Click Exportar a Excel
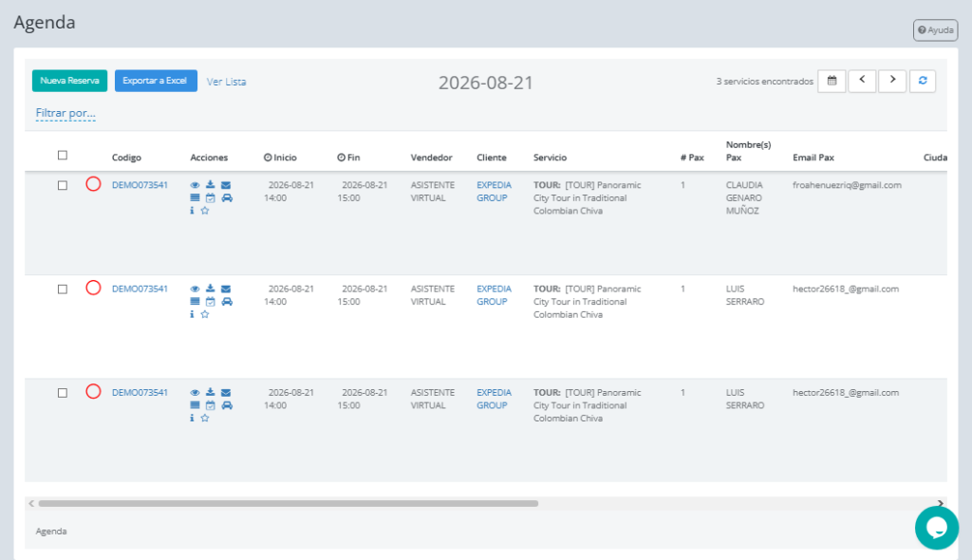972x560 pixels. (156, 81)
